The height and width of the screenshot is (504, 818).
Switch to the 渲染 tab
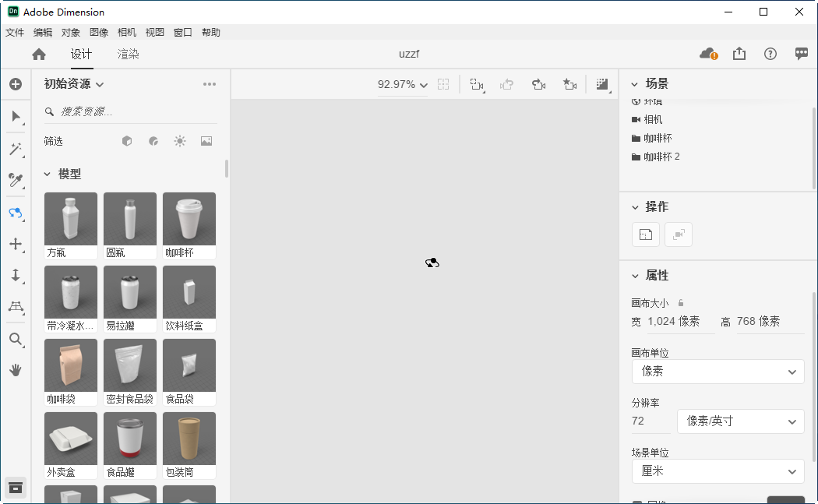pyautogui.click(x=128, y=55)
